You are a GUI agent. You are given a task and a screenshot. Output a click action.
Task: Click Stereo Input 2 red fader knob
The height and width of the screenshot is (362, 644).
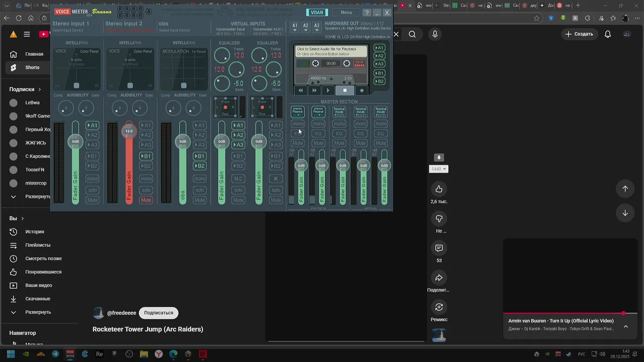click(x=129, y=131)
